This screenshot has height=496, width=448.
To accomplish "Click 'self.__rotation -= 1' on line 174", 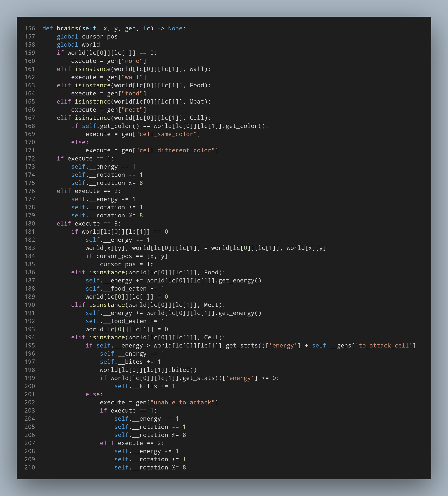I will tap(107, 175).
